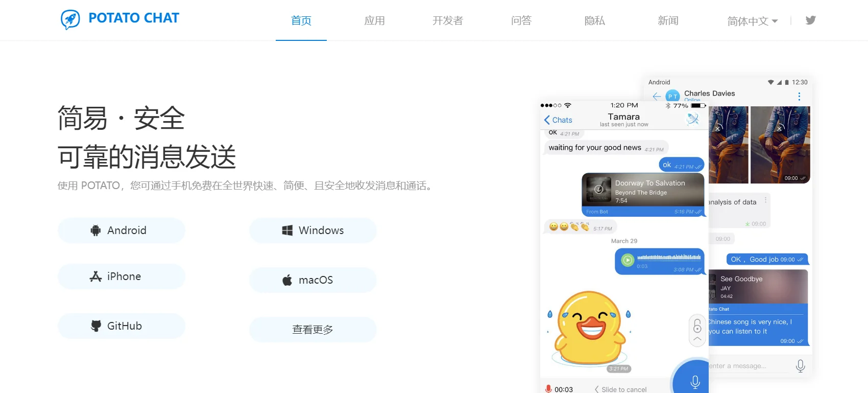Click the voice message waveform progress

(x=669, y=257)
